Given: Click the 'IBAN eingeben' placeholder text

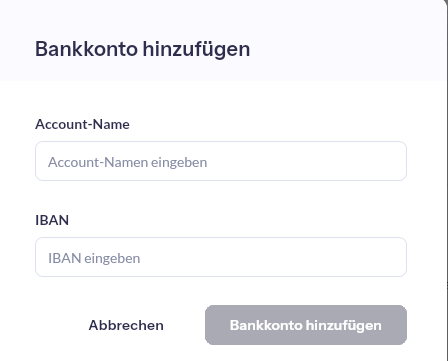Looking at the screenshot, I should coord(94,258).
